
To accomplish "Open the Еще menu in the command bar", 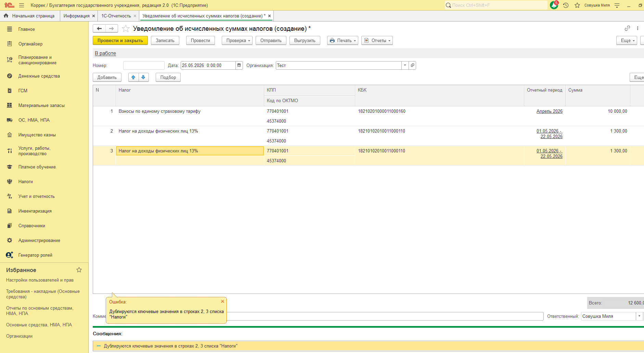I will [627, 40].
